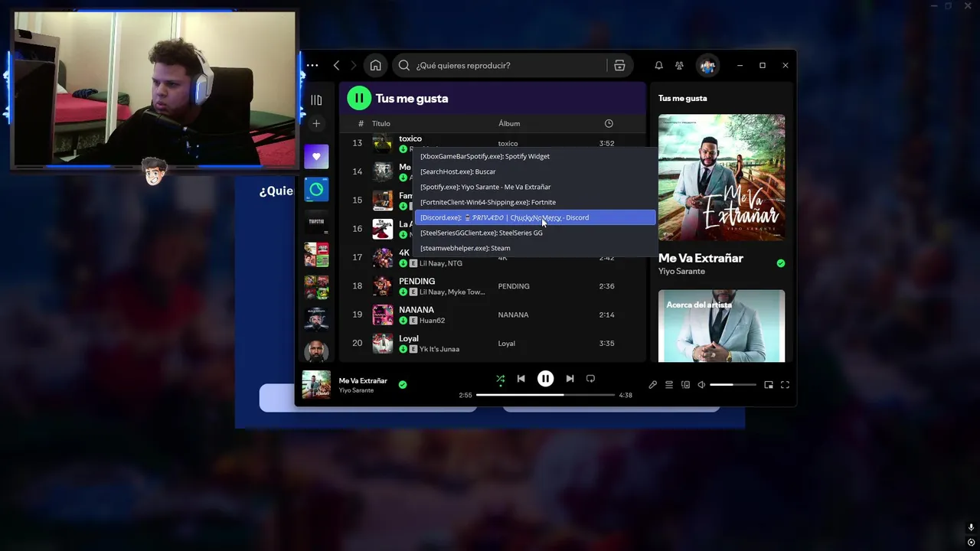Adjust the volume slider
This screenshot has height=551, width=980.
click(733, 385)
